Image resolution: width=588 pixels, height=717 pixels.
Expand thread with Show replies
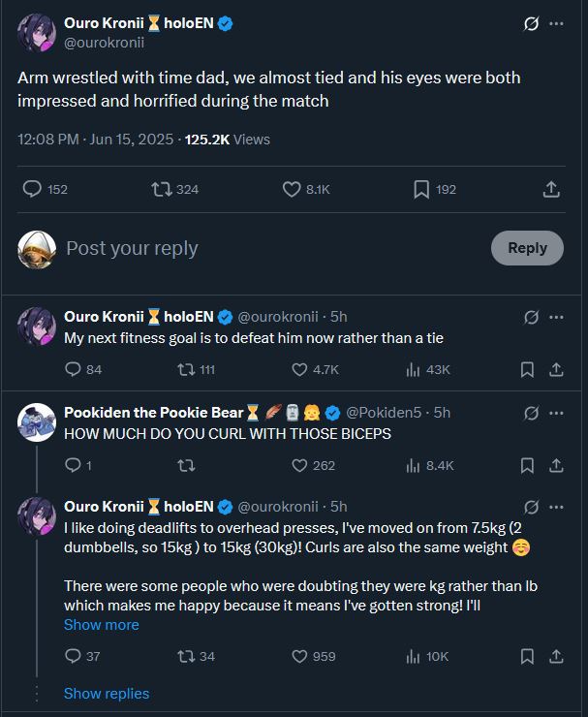pyautogui.click(x=107, y=693)
